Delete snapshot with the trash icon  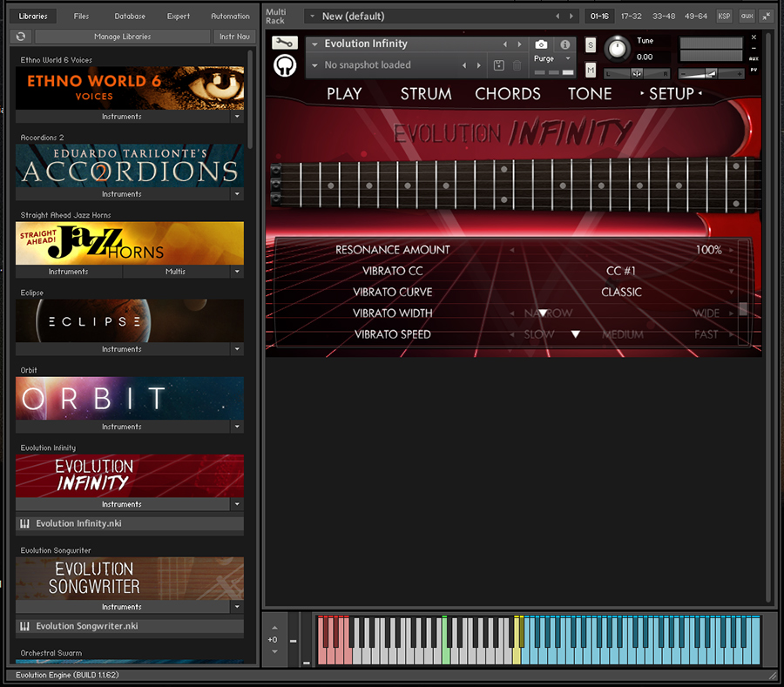point(517,65)
